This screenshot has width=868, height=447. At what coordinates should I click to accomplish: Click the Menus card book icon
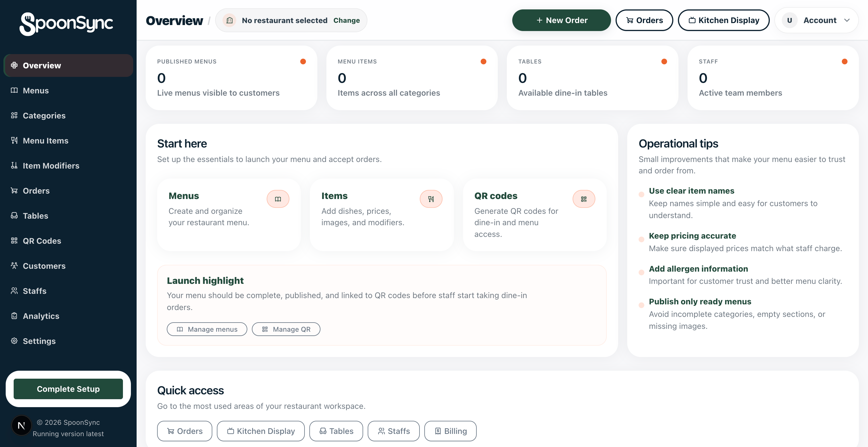[x=278, y=199]
